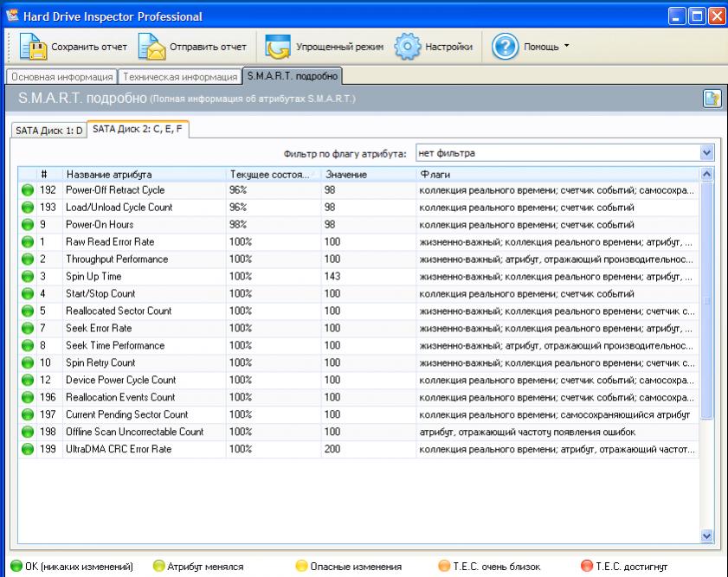Select the SATA Диск 1: D tab
This screenshot has width=728, height=577.
[x=48, y=130]
